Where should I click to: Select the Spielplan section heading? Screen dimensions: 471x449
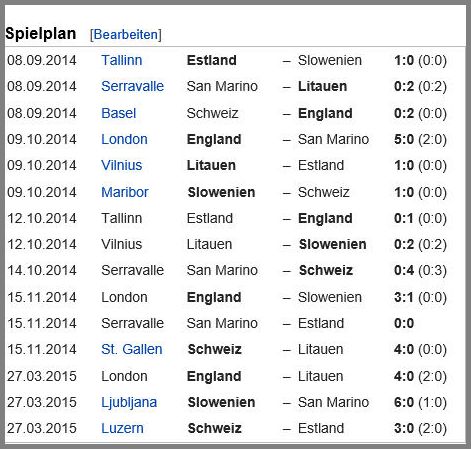click(41, 34)
